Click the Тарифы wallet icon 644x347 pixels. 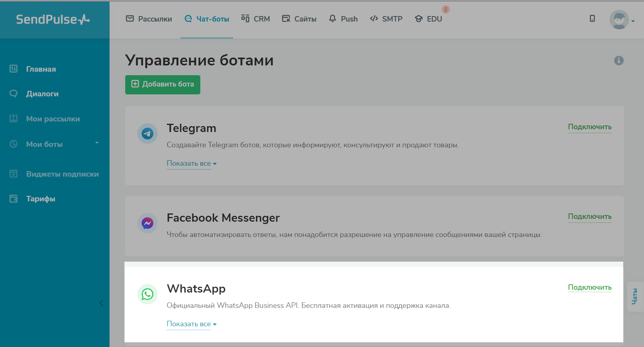coord(14,199)
